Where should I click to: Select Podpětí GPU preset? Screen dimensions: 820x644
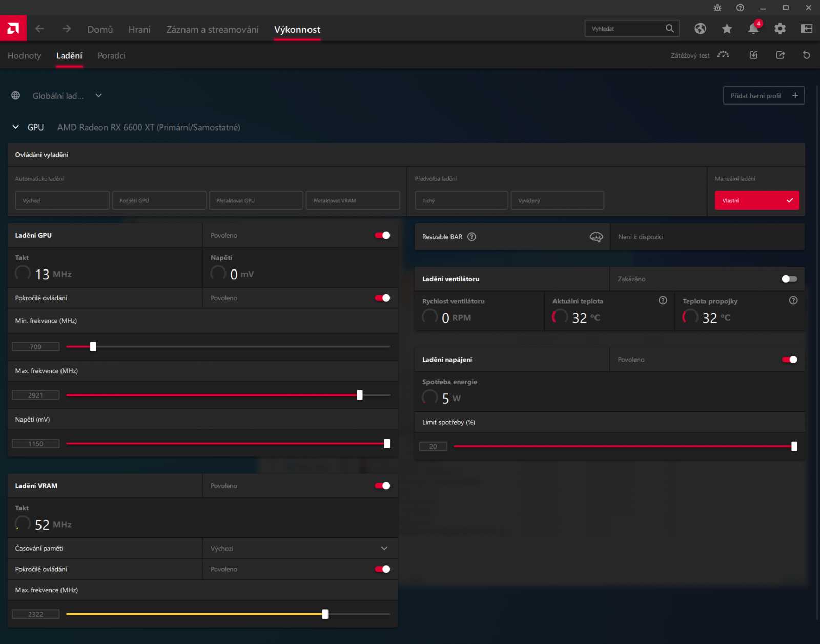click(x=159, y=200)
